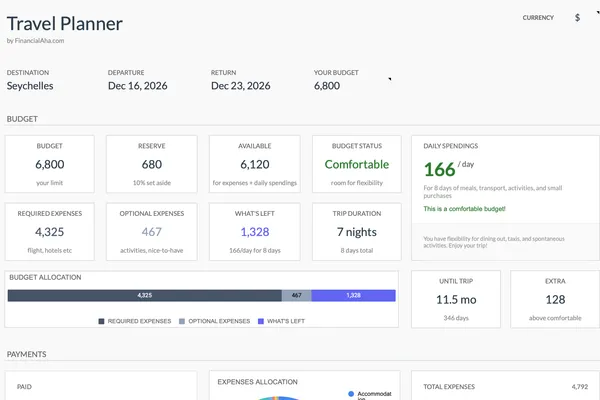600x400 pixels.
Task: Click the Travel Planner title
Action: [65, 22]
